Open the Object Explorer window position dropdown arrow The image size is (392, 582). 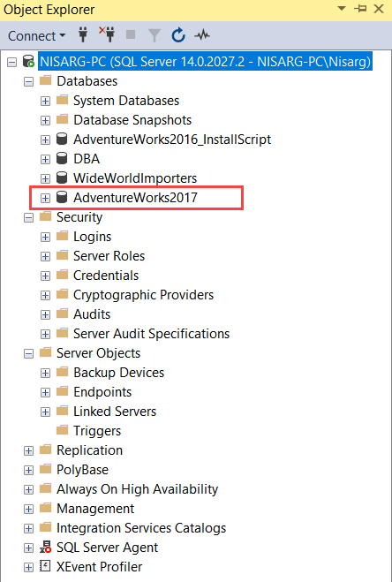click(x=342, y=9)
